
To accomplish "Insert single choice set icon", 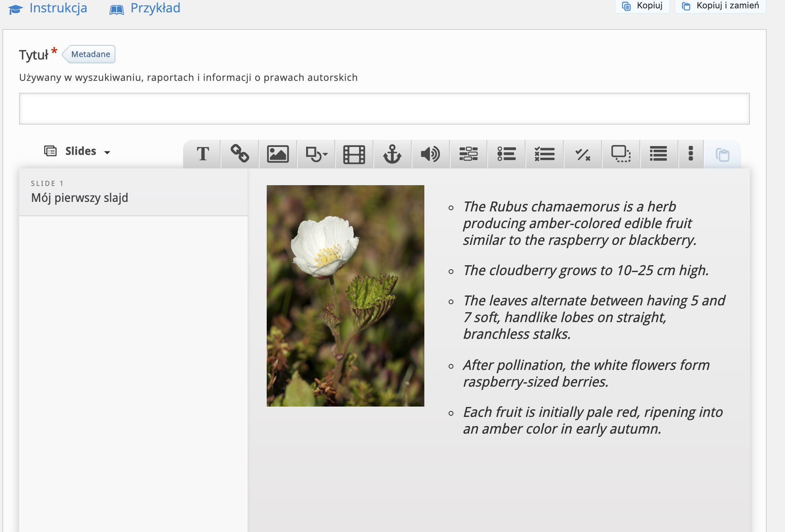I will point(506,154).
